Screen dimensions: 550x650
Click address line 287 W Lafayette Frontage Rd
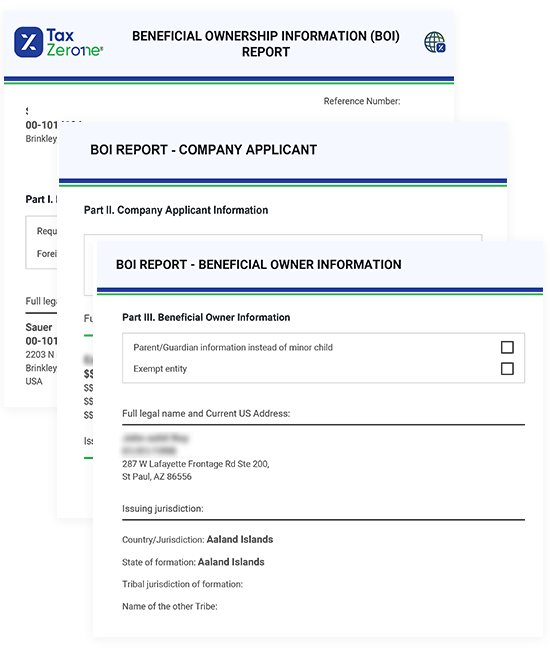(x=196, y=464)
